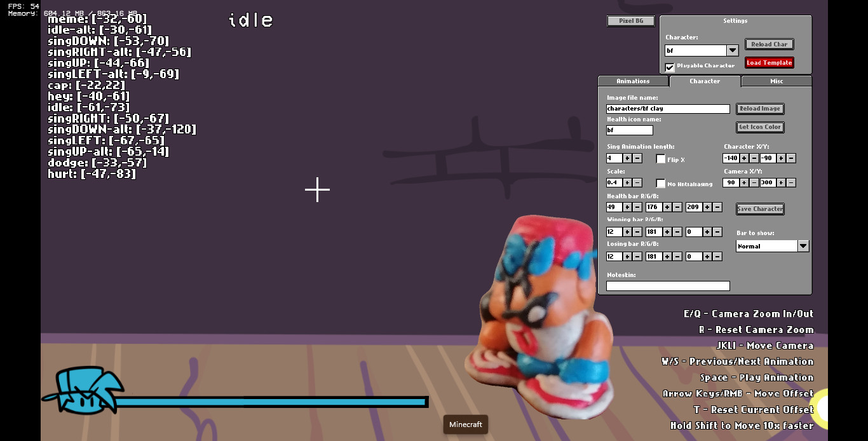Click the Reload Image button
868x441 pixels.
pos(760,109)
